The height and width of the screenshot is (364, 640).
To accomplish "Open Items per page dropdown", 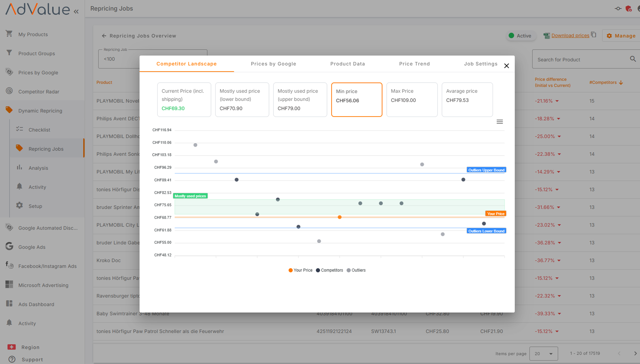I will 543,353.
